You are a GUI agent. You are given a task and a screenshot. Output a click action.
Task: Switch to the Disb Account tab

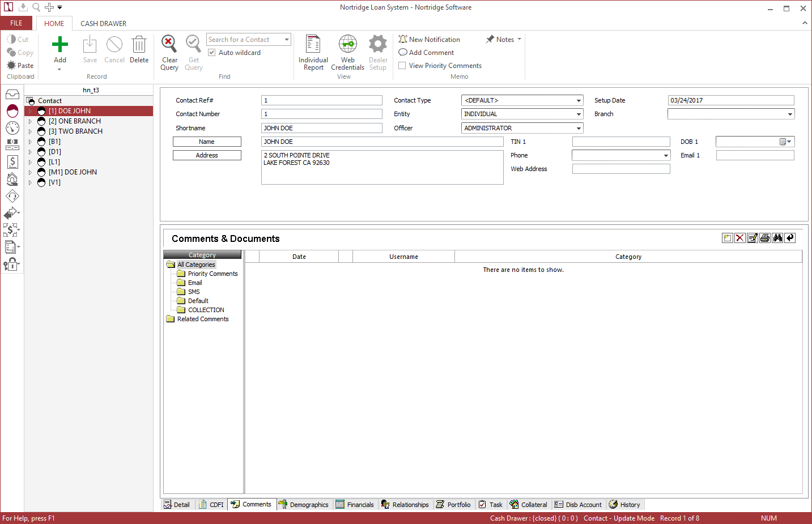point(579,504)
